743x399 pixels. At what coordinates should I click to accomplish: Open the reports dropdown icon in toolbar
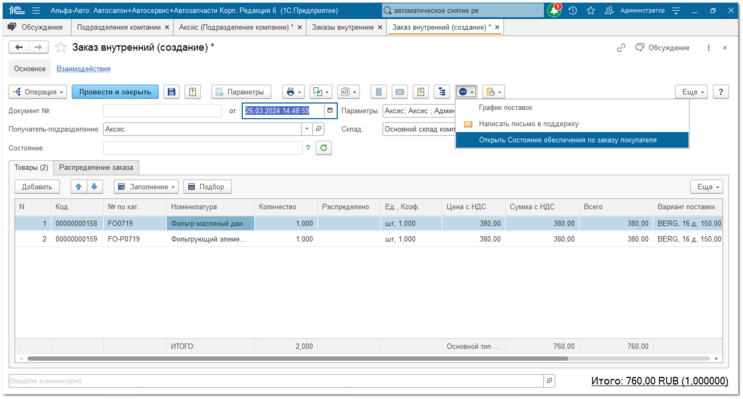(349, 92)
